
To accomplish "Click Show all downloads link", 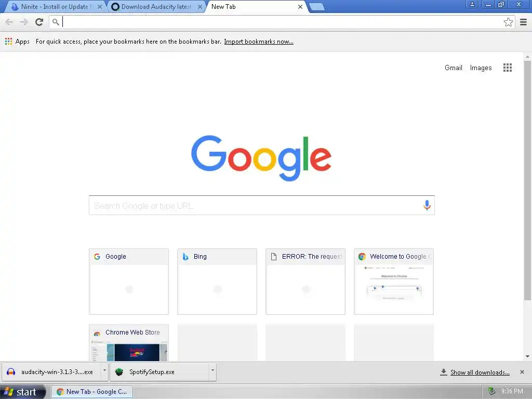I will point(480,372).
